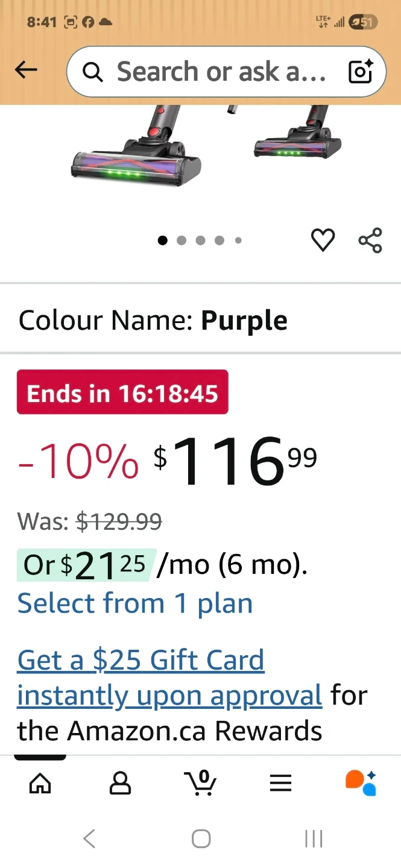This screenshot has height=868, width=401.
Task: Go to Home tab
Action: coord(40,783)
